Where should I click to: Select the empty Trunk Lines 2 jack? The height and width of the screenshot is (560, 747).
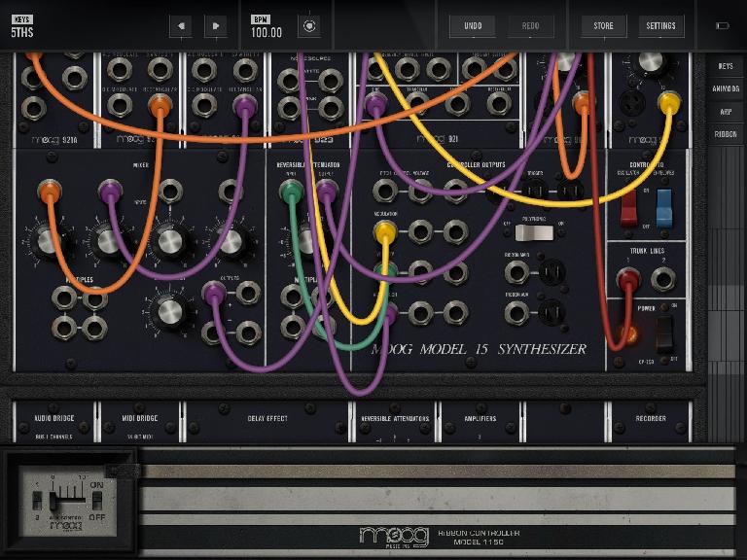point(663,279)
